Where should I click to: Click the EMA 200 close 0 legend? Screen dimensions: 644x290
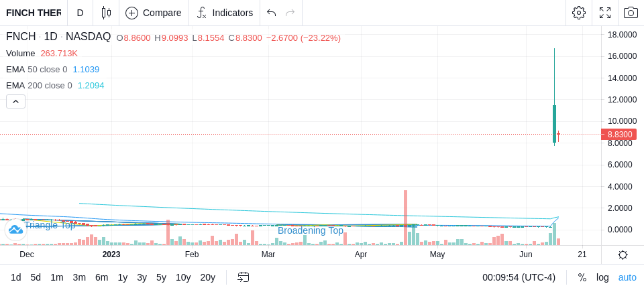tap(39, 86)
